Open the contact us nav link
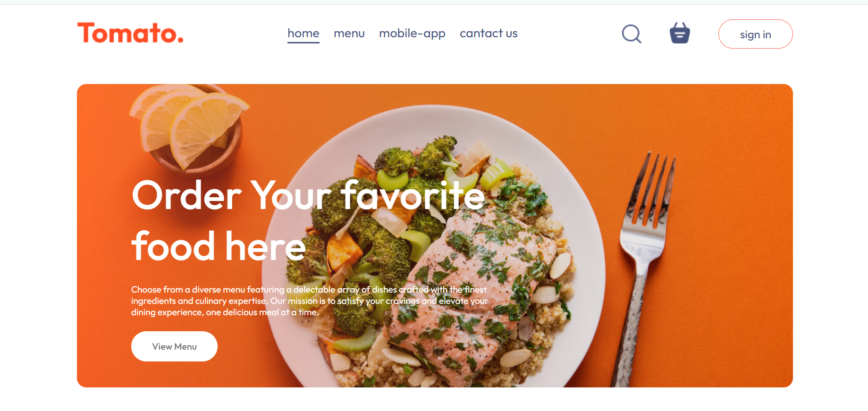 coord(489,34)
